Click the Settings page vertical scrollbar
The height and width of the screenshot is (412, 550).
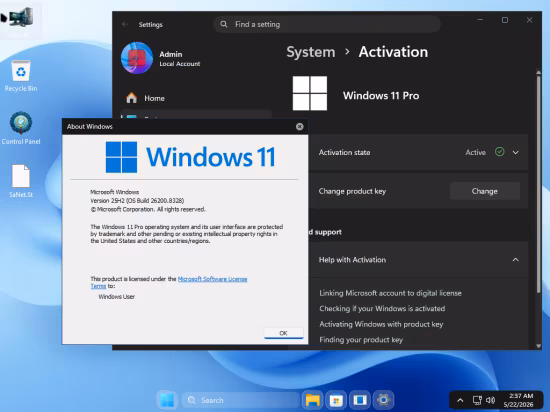(538, 184)
